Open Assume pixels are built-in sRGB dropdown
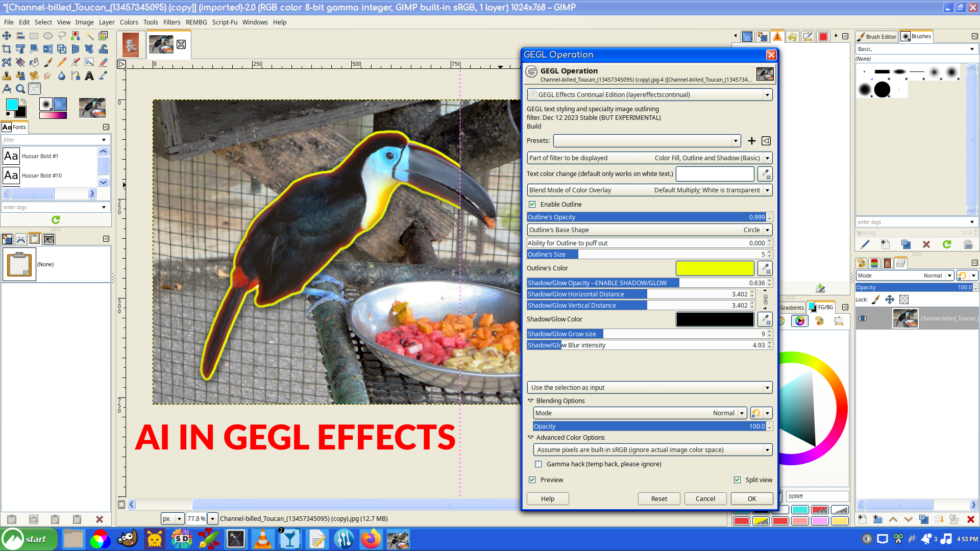The height and width of the screenshot is (551, 980). tap(653, 450)
